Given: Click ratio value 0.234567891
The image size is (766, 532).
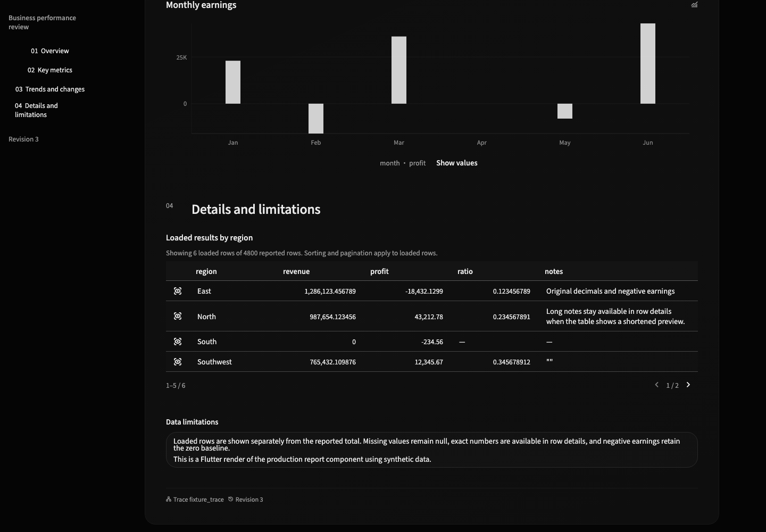Looking at the screenshot, I should tap(512, 317).
